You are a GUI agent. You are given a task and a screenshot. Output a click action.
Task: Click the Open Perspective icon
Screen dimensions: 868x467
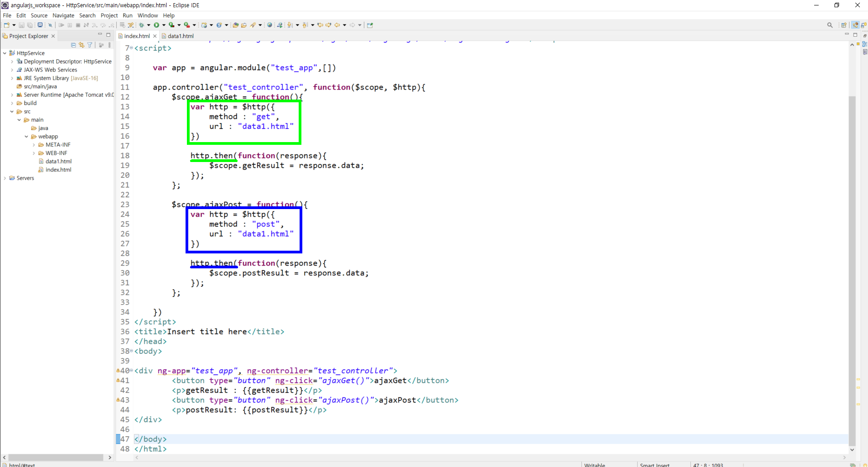click(x=844, y=25)
